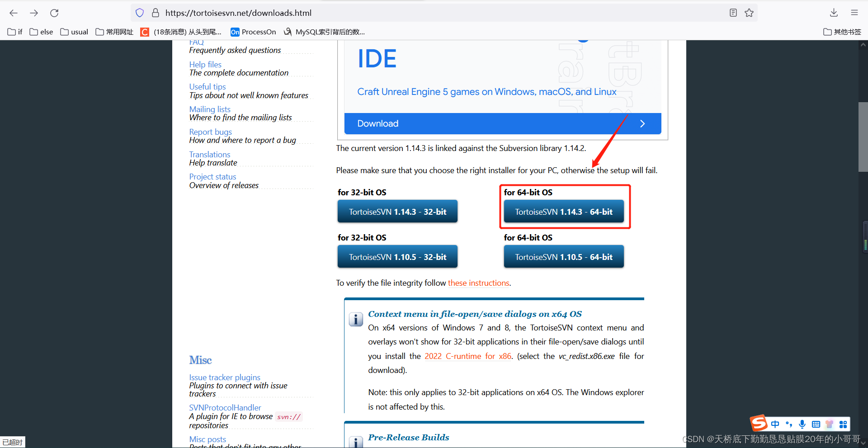Open the 'if' bookmarks folder

coord(15,32)
